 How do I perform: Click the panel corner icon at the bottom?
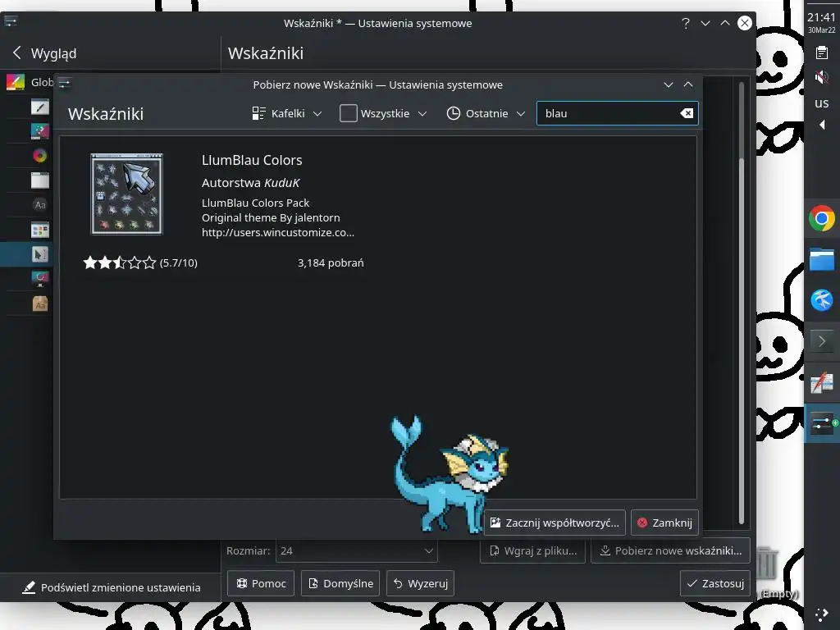point(821,615)
